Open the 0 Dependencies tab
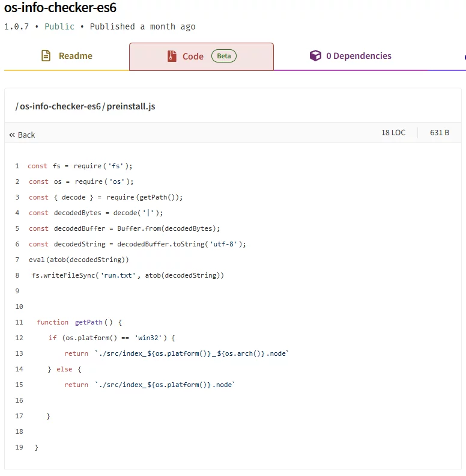The width and height of the screenshot is (466, 476). (351, 56)
